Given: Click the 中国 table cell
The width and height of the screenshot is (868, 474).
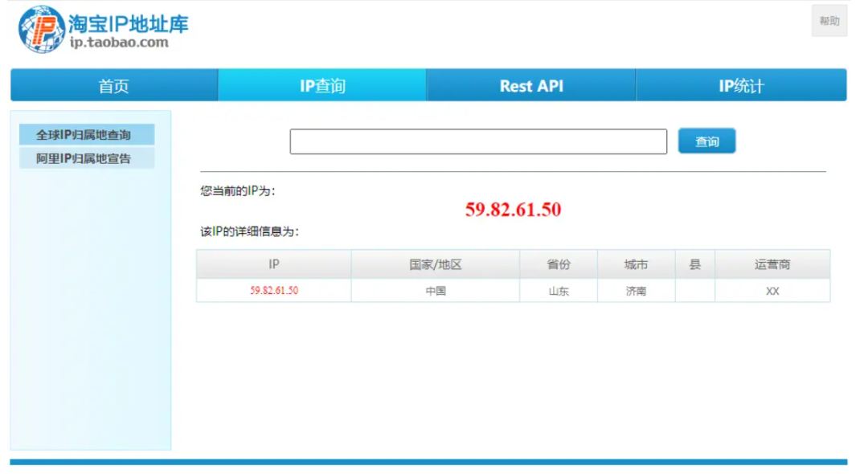Looking at the screenshot, I should 436,290.
